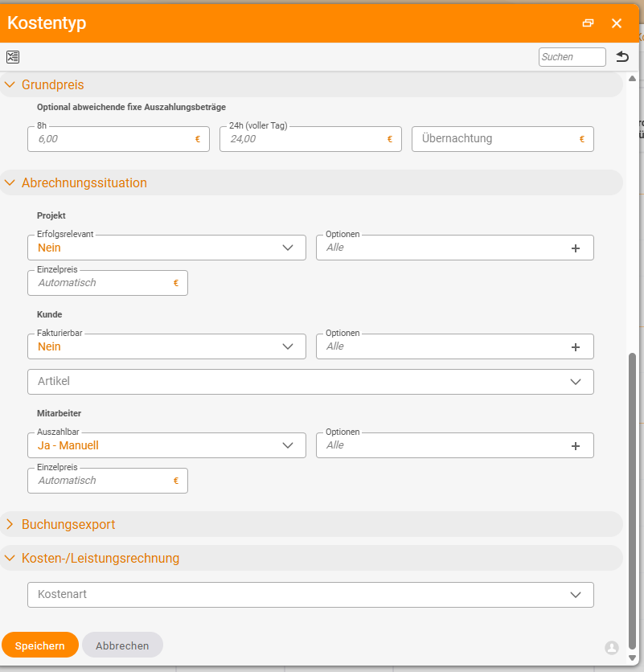Click the vertical scrollbar thumb

coord(632,502)
